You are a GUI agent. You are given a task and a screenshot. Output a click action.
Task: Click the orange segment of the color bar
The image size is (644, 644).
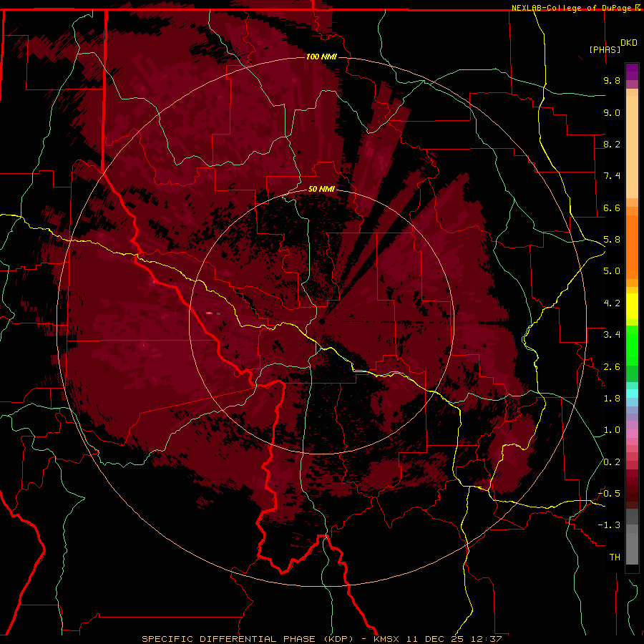coord(632,246)
